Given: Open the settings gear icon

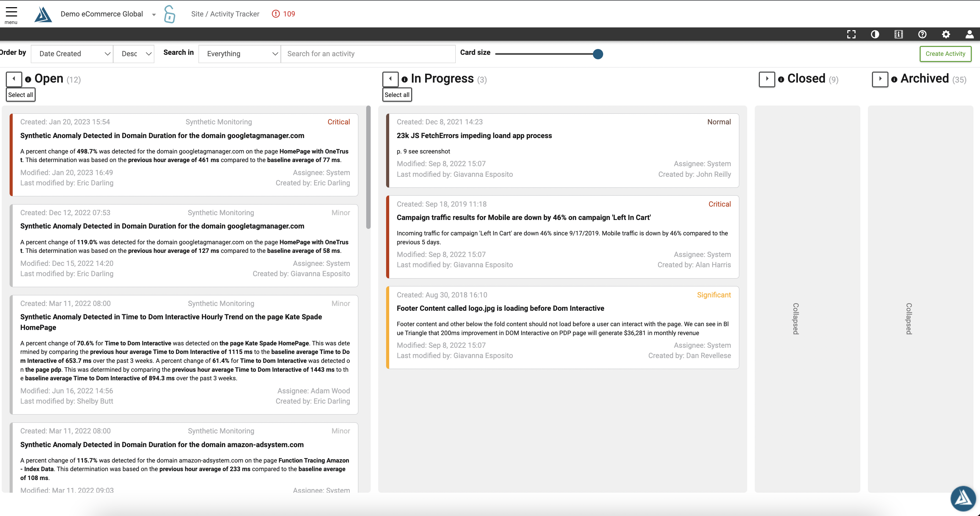Looking at the screenshot, I should click(x=946, y=34).
